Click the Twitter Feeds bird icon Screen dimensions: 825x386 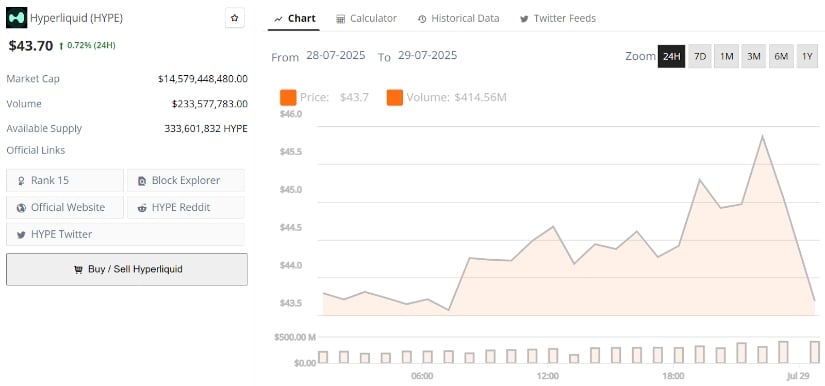tap(524, 19)
